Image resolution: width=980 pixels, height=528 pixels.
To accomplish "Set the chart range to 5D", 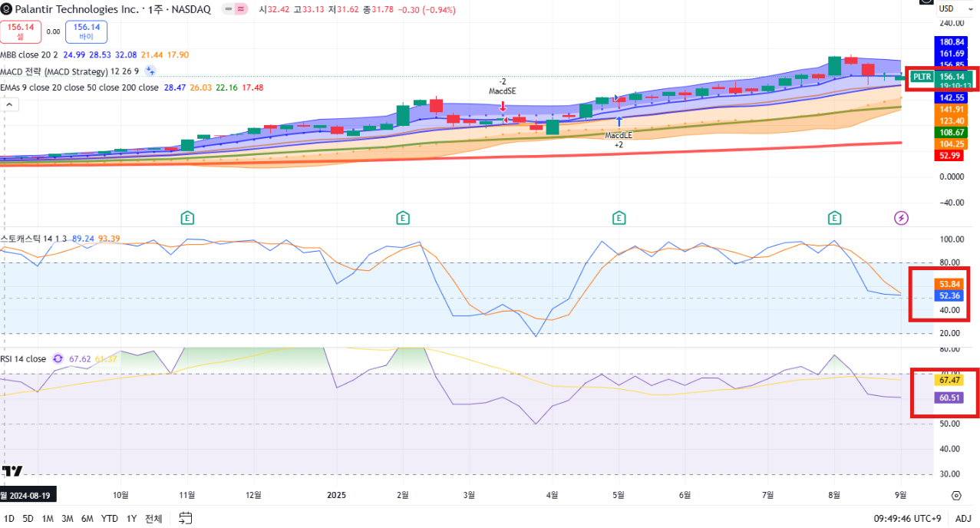I will 28,519.
